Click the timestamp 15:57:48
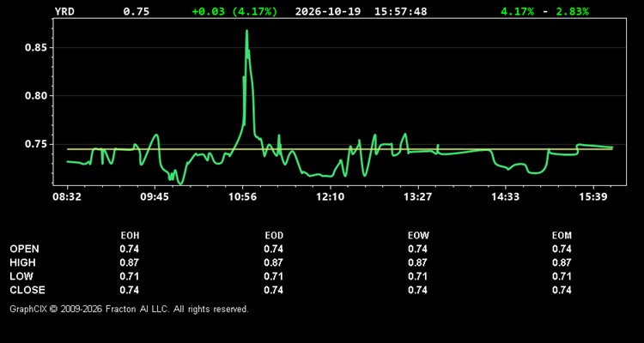 [x=400, y=11]
